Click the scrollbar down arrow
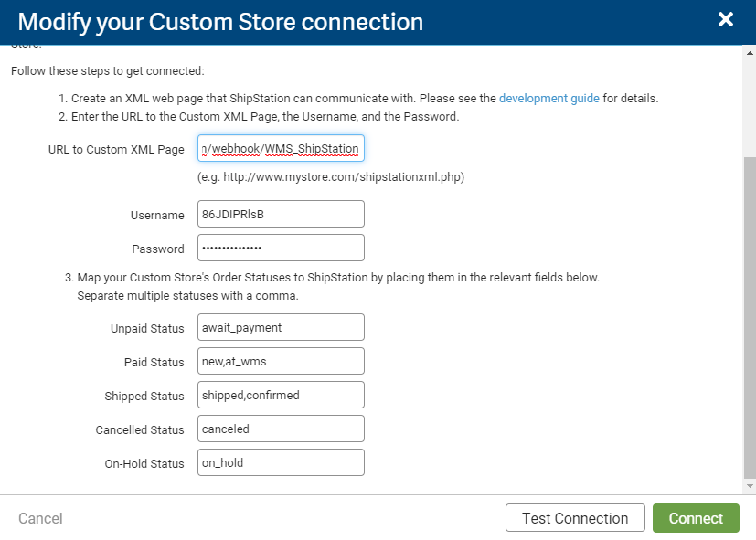 click(x=750, y=487)
